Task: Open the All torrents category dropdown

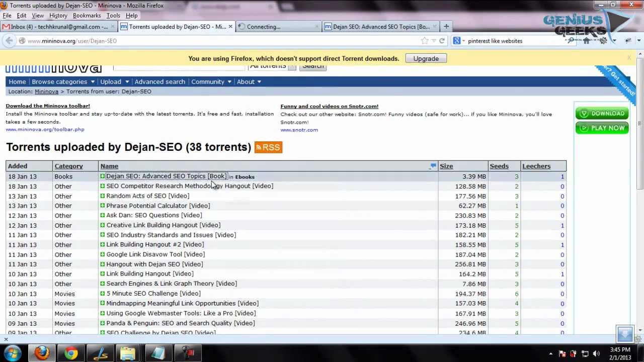Action: click(x=272, y=66)
